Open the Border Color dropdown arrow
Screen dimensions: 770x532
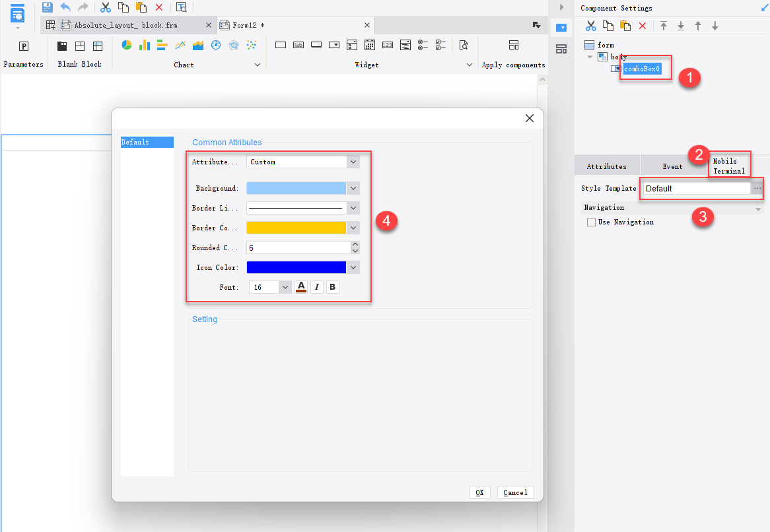tap(353, 228)
